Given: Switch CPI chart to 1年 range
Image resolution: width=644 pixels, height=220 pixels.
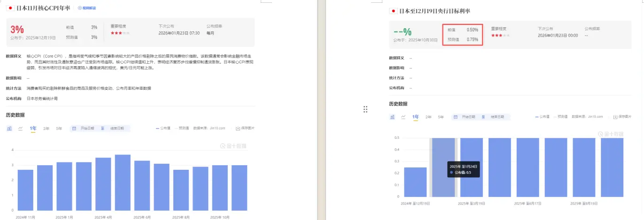Looking at the screenshot, I should [33, 128].
